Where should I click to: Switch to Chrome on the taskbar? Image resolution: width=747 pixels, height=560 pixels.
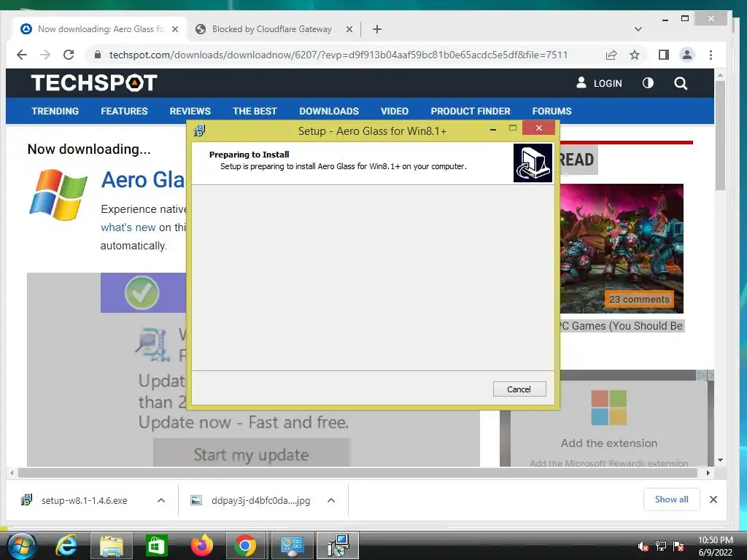(245, 545)
